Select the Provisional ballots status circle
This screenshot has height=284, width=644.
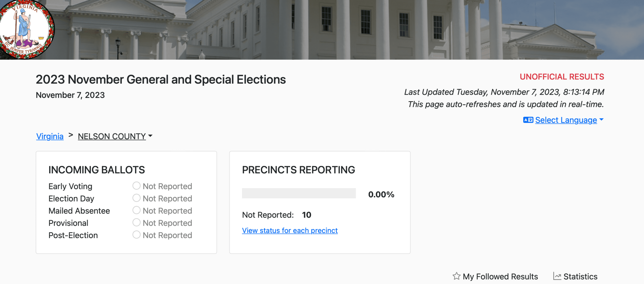(x=137, y=222)
